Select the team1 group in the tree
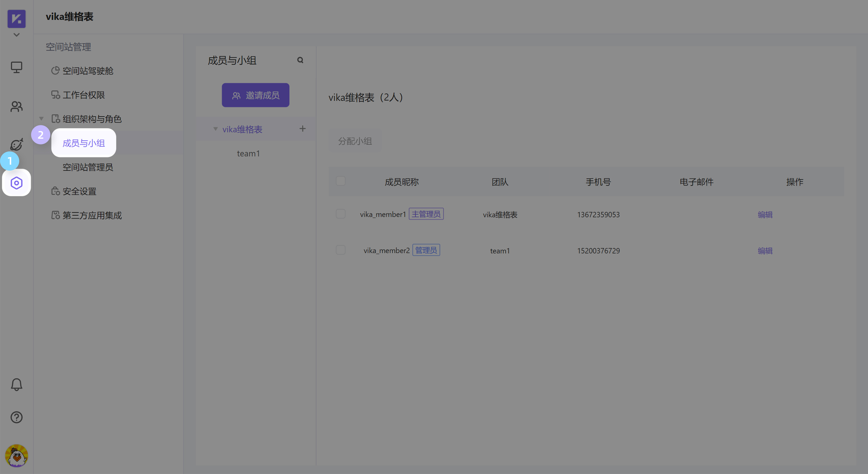The image size is (868, 474). pos(248,153)
